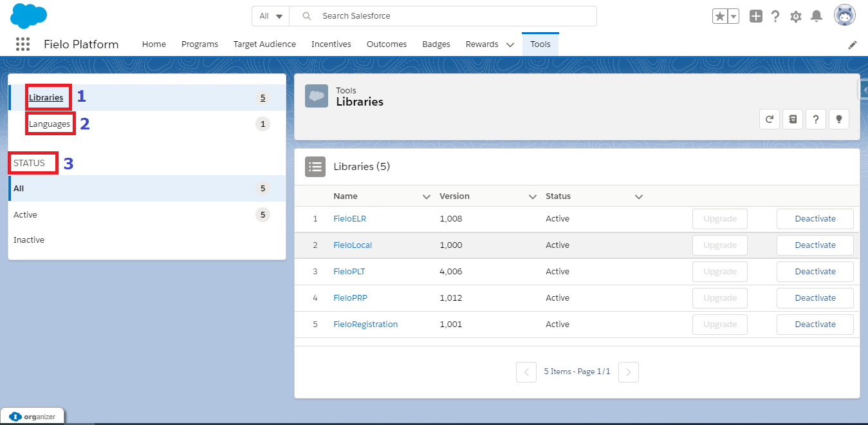Open the Version column dropdown
This screenshot has width=868, height=425.
click(x=532, y=196)
